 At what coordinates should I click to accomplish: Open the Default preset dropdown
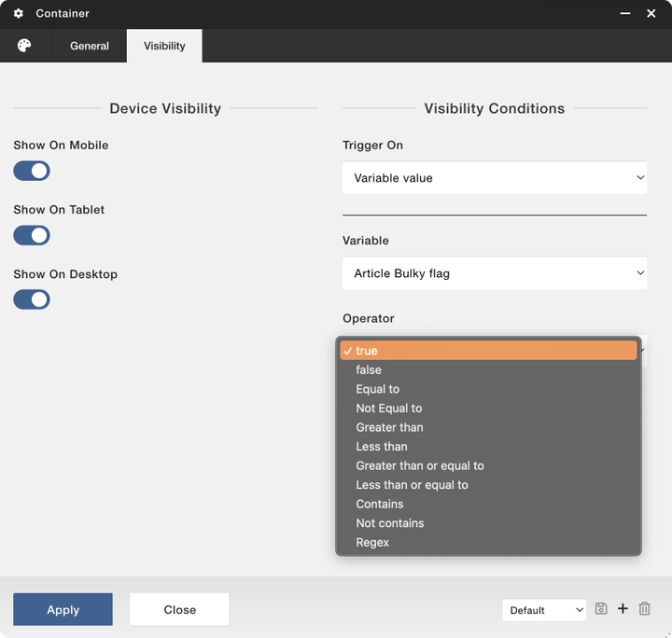pos(544,610)
